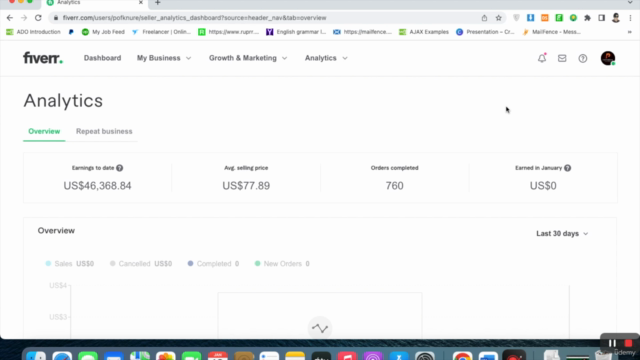640x360 pixels.
Task: Open a new browser tab
Action: coord(158,2)
